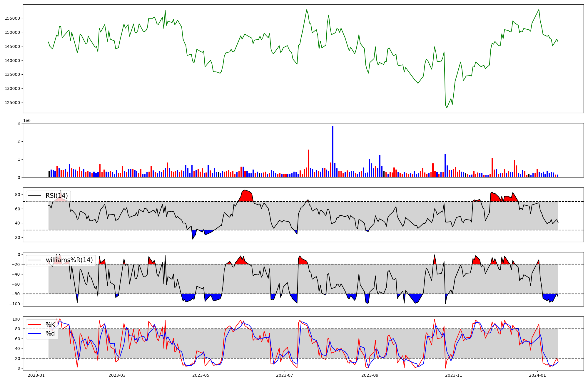The image size is (588, 382).
Task: Click the %d legend entry text
Action: tap(50, 334)
